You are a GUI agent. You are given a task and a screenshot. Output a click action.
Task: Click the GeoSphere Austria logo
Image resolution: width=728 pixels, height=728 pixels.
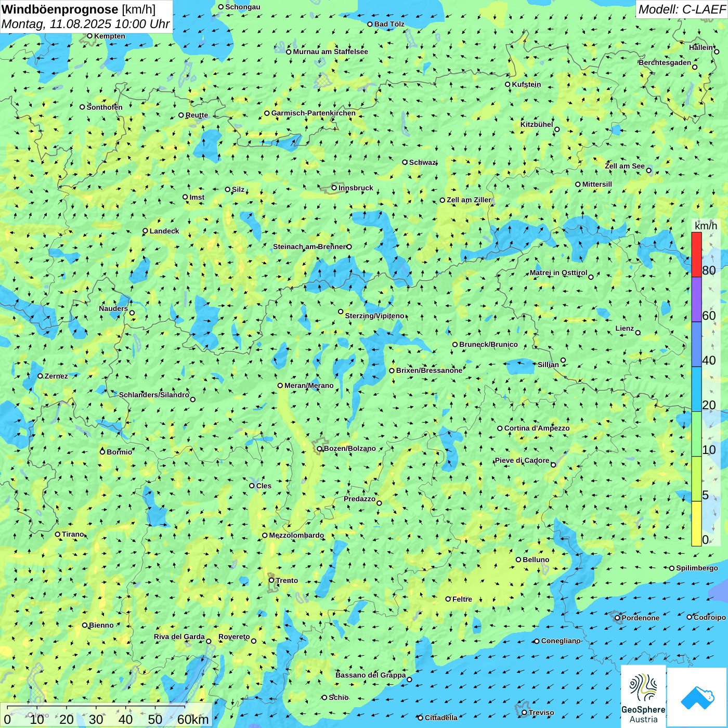[643, 696]
